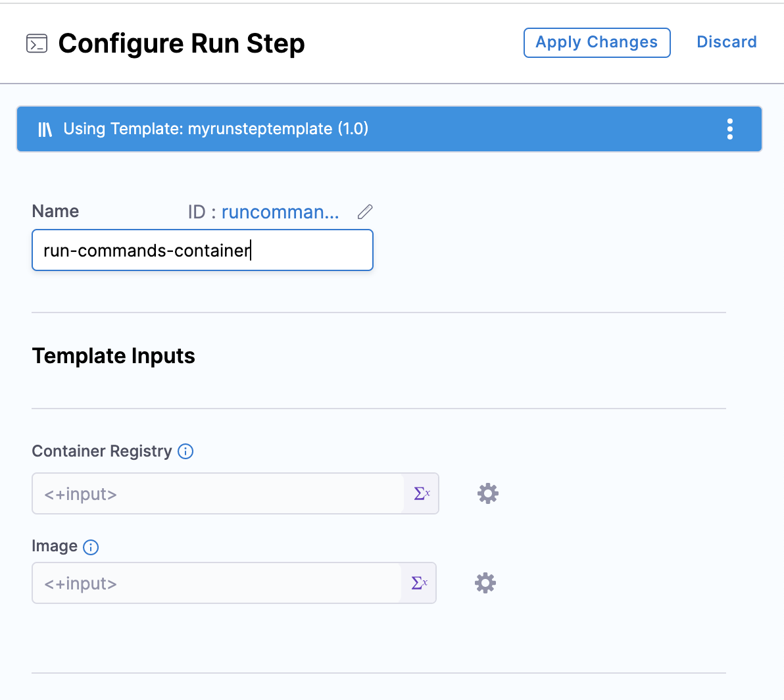Click the Image input field
This screenshot has width=784, height=700.
point(216,584)
